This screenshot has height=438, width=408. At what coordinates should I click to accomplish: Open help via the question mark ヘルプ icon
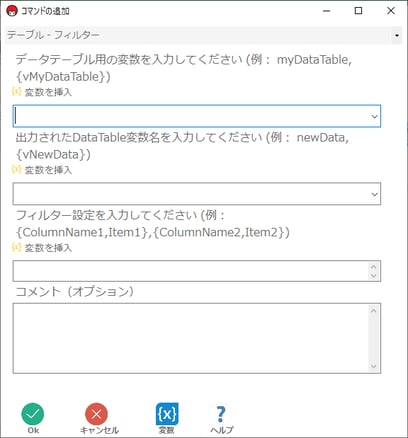tap(221, 414)
